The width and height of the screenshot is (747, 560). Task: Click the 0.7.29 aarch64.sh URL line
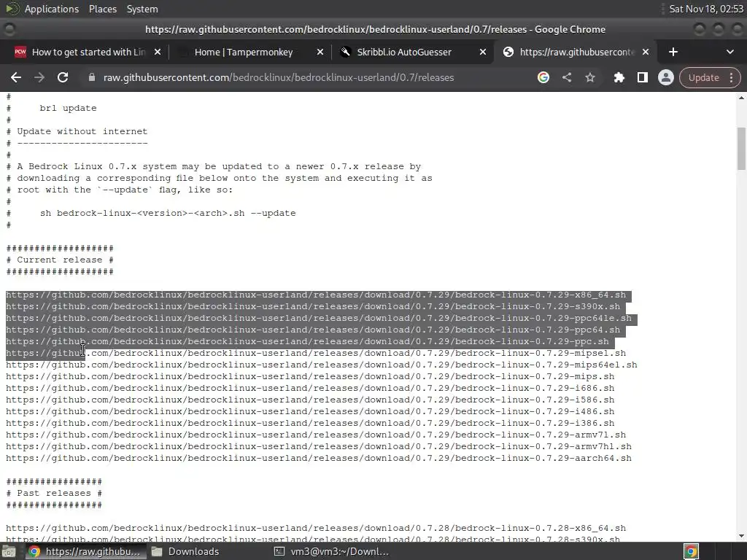(319, 458)
